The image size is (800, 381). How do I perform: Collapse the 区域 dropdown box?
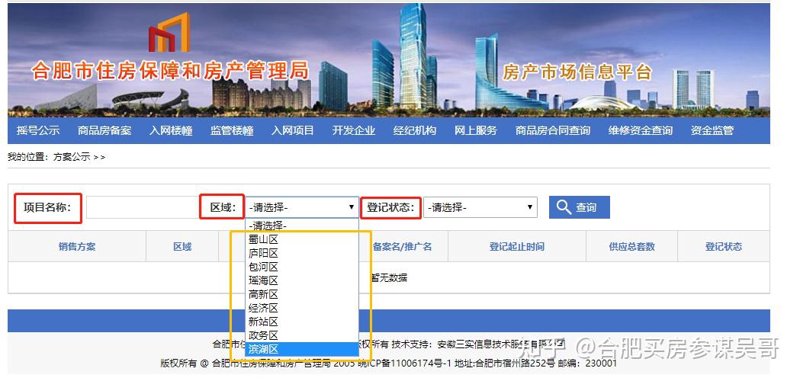302,208
